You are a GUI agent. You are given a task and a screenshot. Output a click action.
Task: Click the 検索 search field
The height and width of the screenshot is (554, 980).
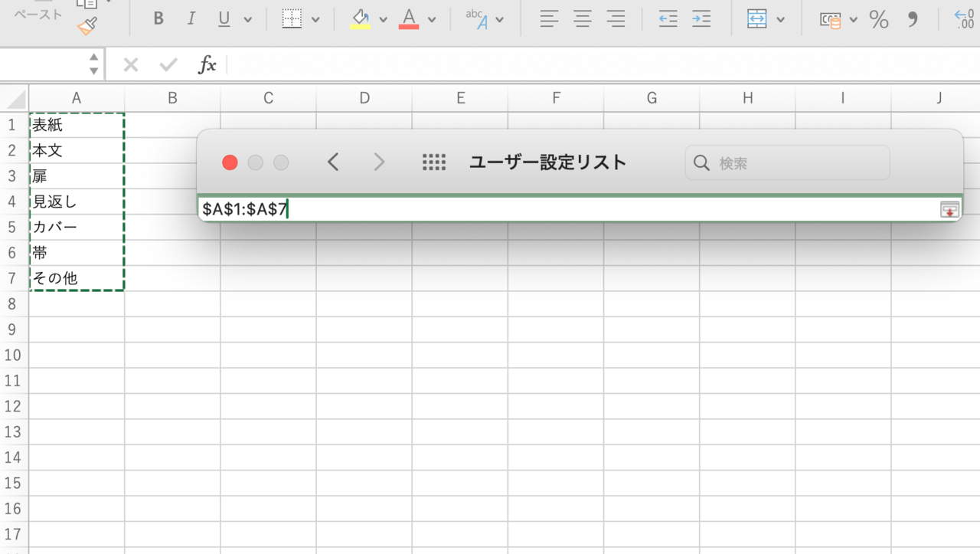(788, 162)
